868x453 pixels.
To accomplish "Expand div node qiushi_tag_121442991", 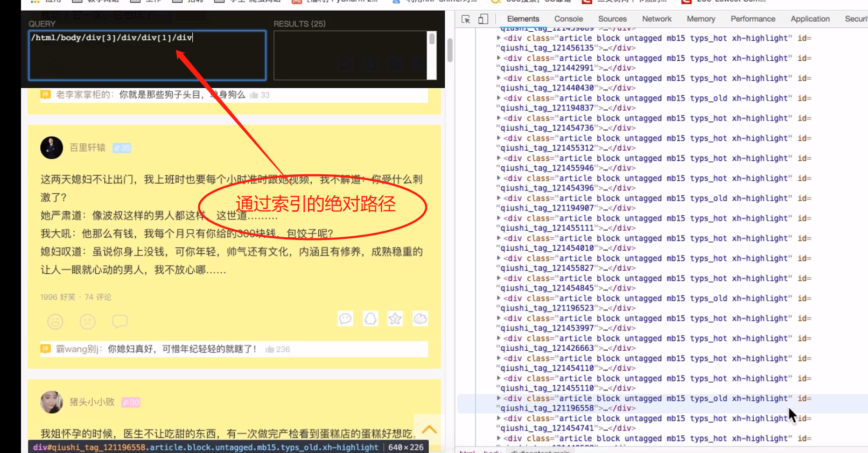I will click(499, 58).
